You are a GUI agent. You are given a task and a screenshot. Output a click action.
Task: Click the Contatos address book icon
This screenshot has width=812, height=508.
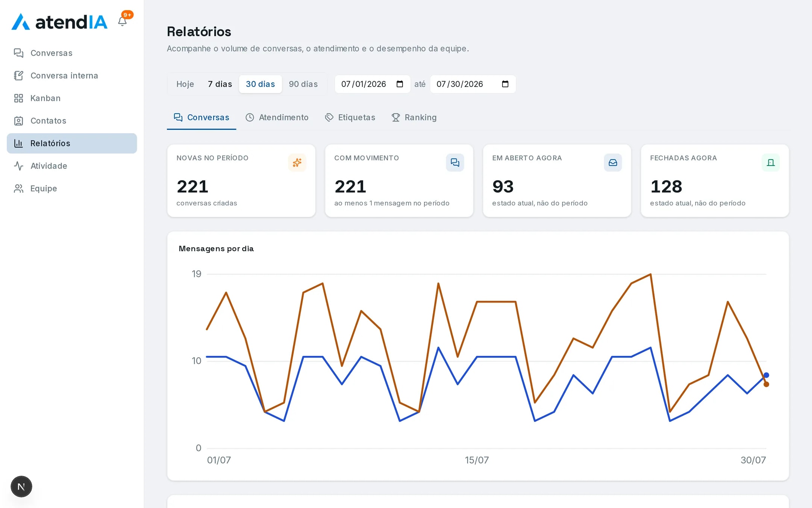click(x=18, y=121)
